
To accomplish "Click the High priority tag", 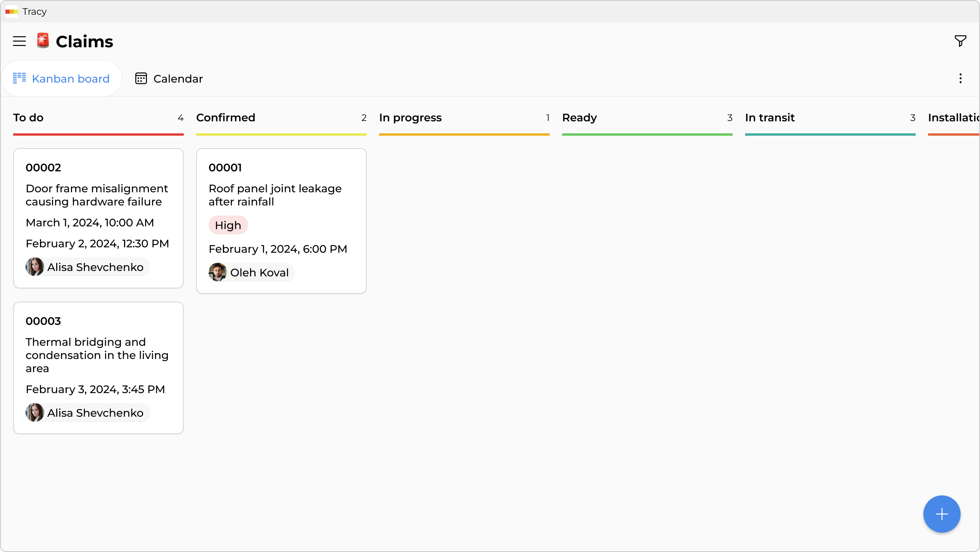I will click(x=228, y=225).
